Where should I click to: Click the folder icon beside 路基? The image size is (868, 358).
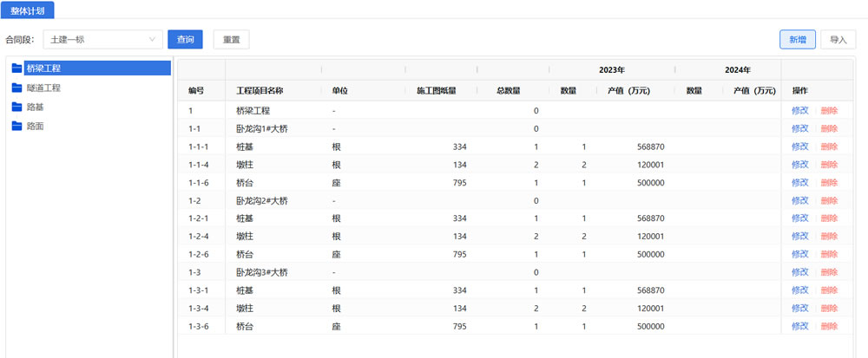tap(16, 107)
